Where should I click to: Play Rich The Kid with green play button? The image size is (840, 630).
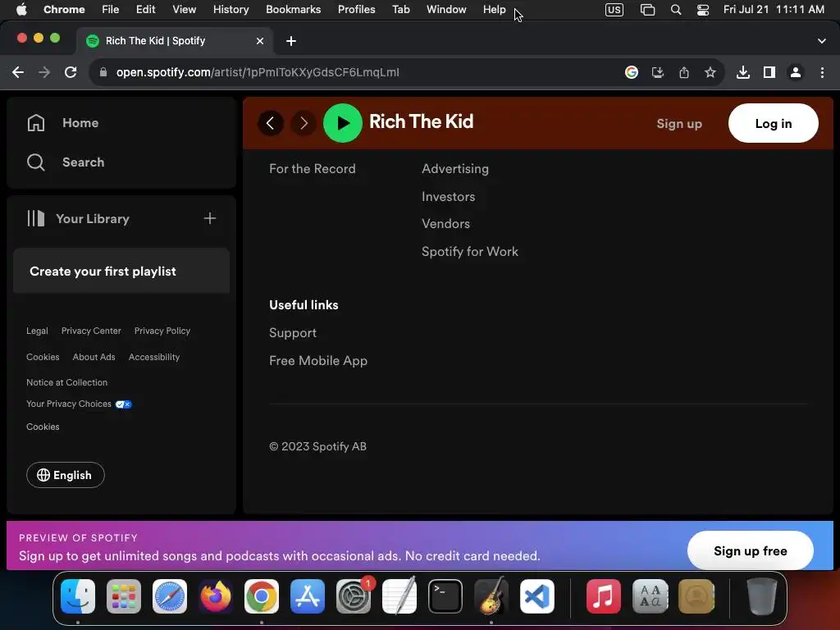pyautogui.click(x=342, y=123)
